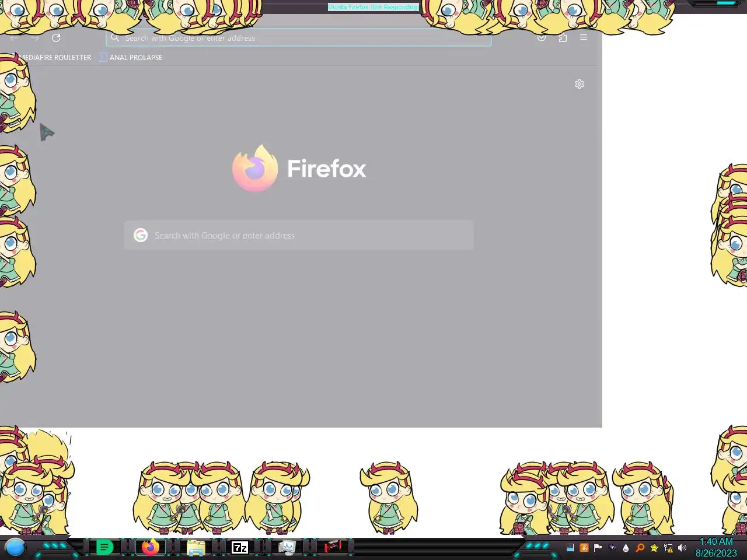Click the blue window tray icon

click(x=570, y=548)
